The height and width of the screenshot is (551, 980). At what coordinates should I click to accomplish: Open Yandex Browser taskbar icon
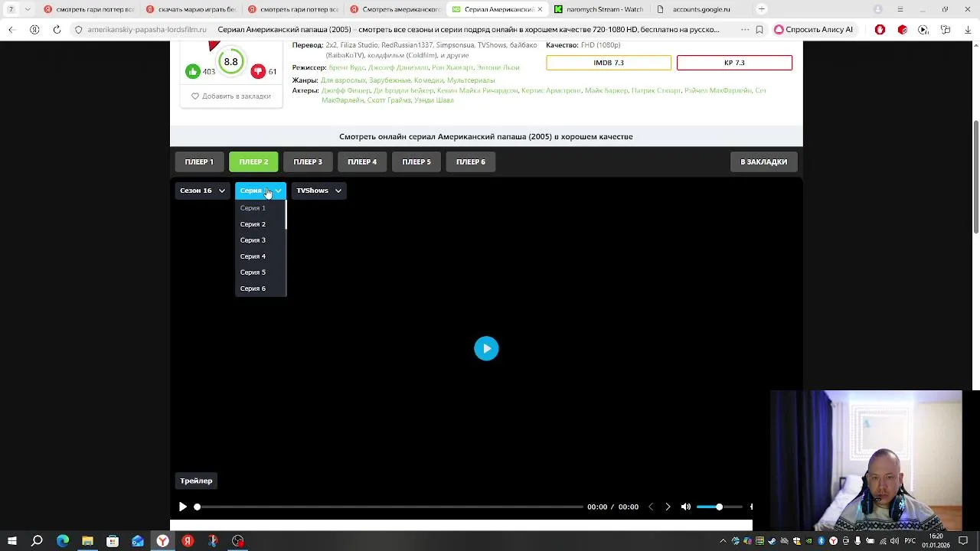pos(162,541)
